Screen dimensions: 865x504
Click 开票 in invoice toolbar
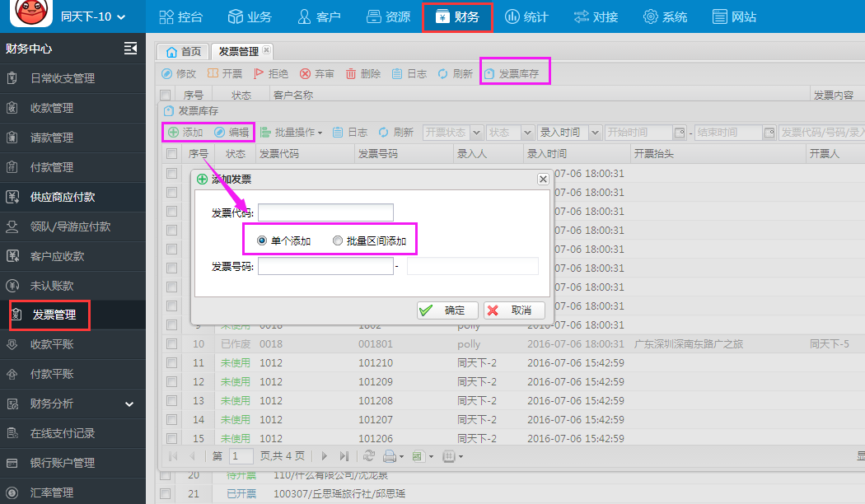(225, 73)
